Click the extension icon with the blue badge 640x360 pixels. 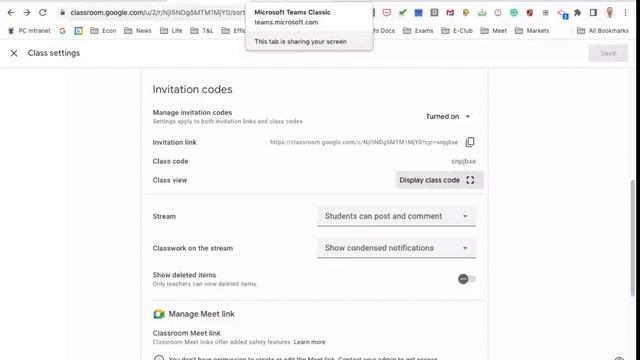[563, 14]
